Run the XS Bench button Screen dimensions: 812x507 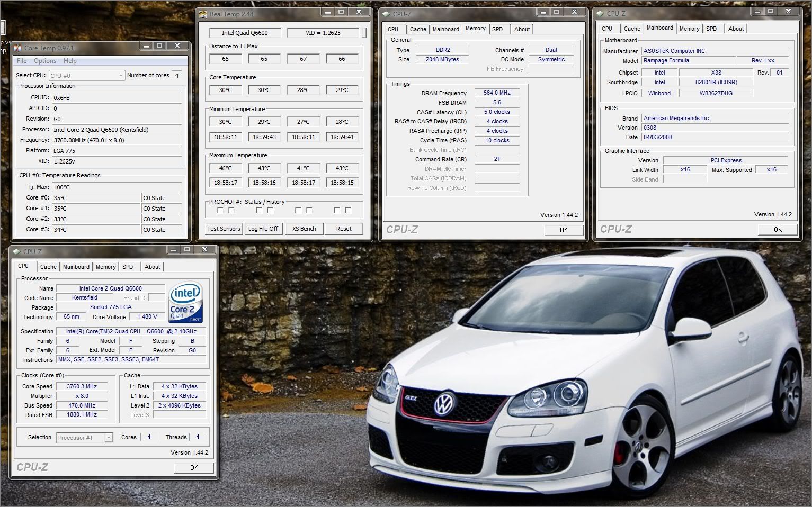point(304,229)
